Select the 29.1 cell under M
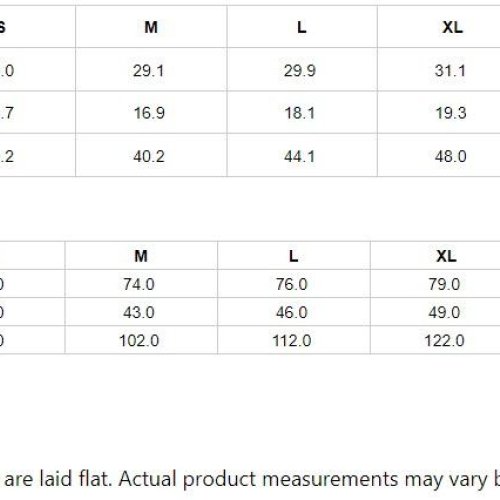The width and height of the screenshot is (500, 500). pos(151,70)
